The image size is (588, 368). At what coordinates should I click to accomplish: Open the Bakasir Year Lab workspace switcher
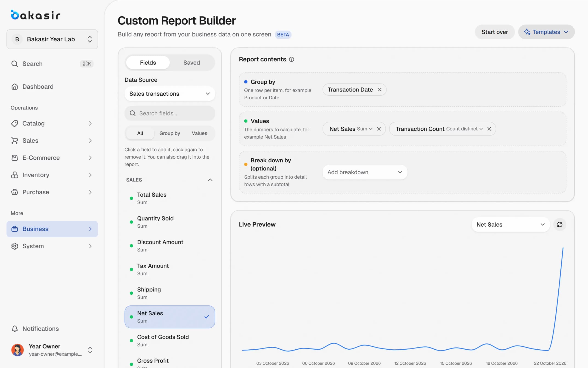click(52, 39)
